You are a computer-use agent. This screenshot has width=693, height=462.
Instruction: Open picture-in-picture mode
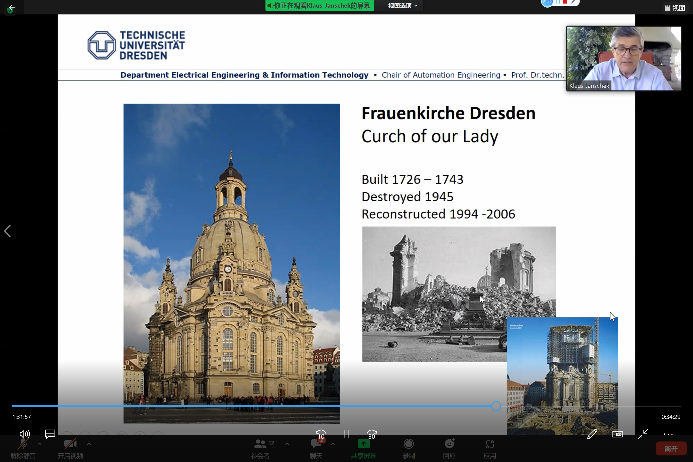pyautogui.click(x=618, y=434)
